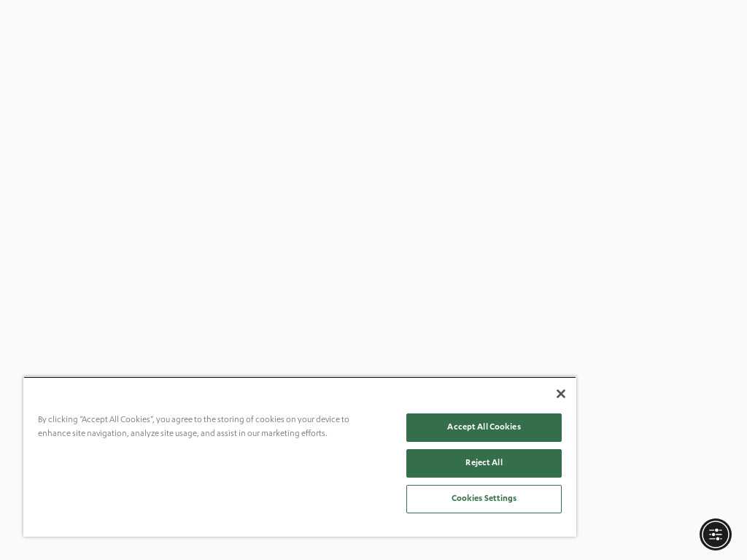Tap the black circular accessibility widget
This screenshot has width=747, height=560.
[715, 534]
